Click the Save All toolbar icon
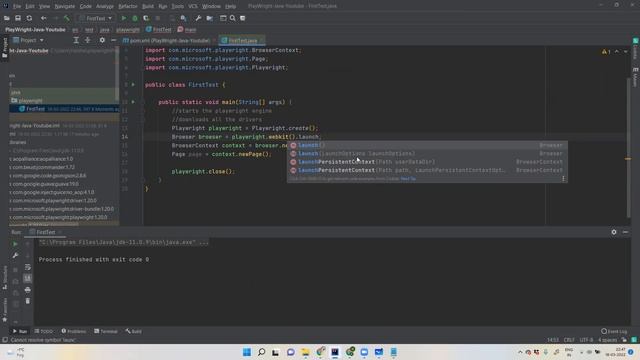 [18, 18]
